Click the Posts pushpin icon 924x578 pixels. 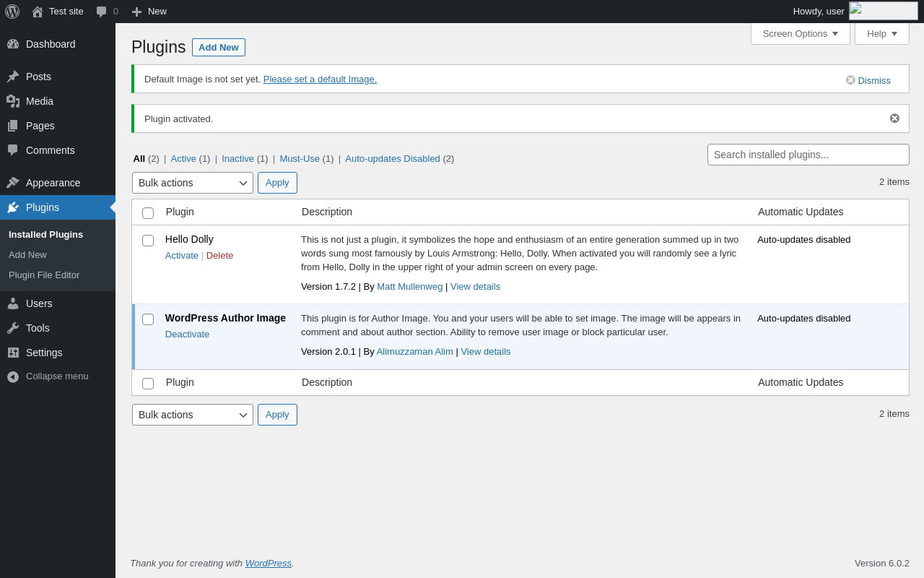point(13,77)
